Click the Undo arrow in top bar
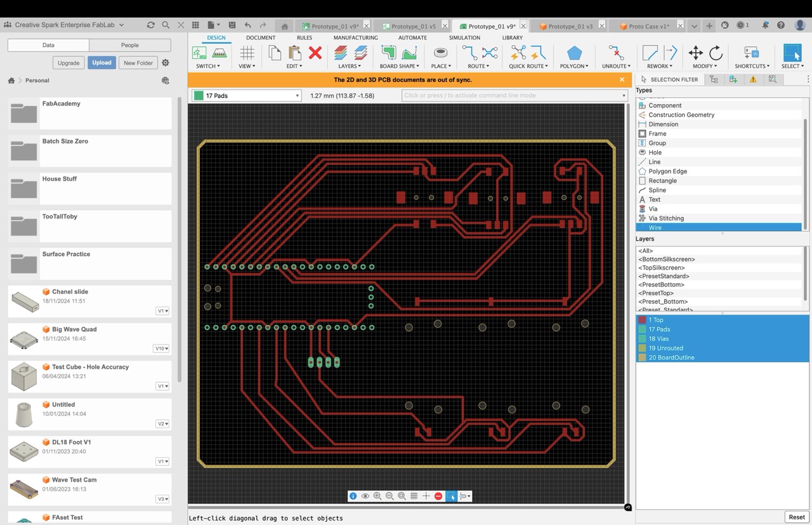 [x=248, y=25]
